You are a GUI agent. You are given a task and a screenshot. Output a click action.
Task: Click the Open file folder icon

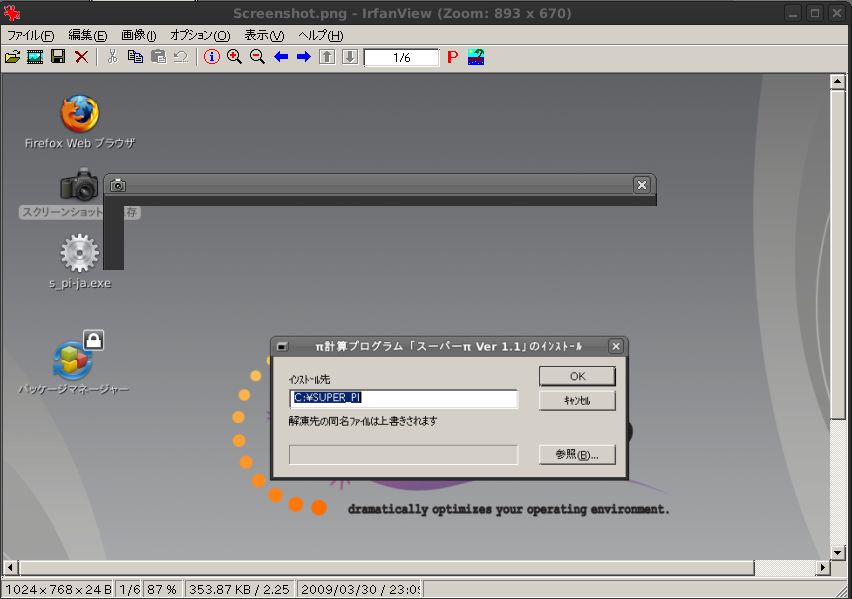(x=12, y=57)
